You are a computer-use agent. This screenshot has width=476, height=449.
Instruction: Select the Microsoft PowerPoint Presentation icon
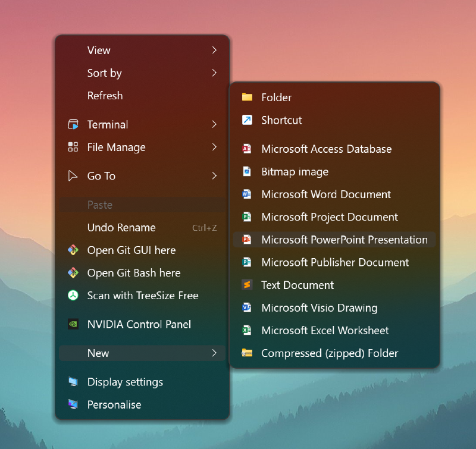(247, 240)
